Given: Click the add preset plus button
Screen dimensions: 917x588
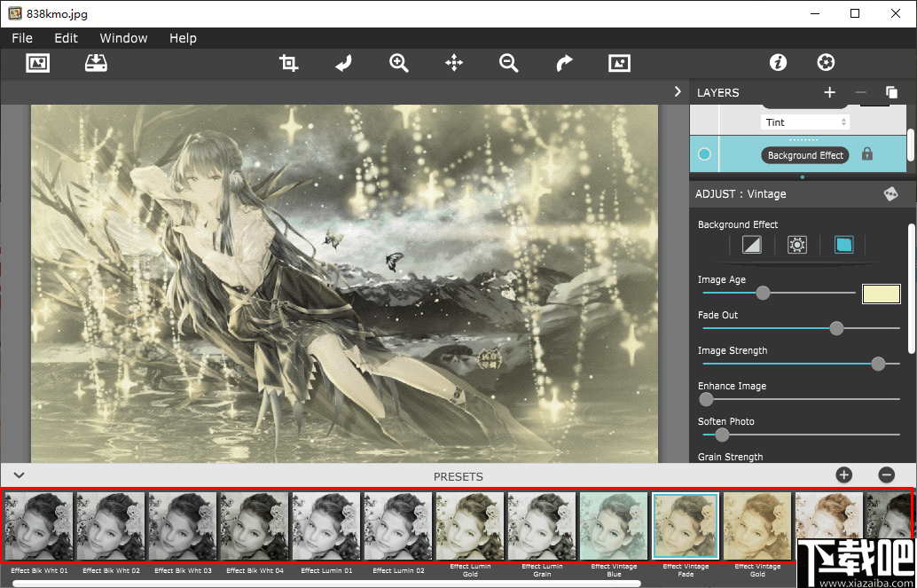Looking at the screenshot, I should pyautogui.click(x=843, y=475).
